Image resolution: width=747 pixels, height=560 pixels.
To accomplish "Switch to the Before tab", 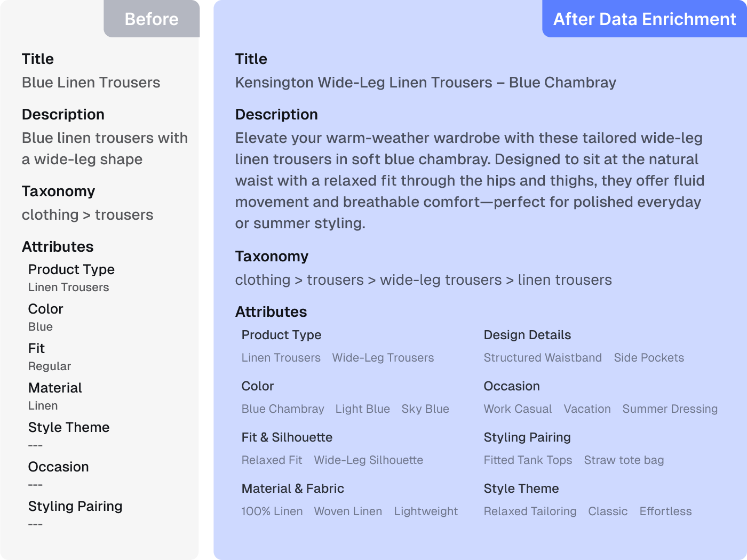I will pyautogui.click(x=152, y=19).
